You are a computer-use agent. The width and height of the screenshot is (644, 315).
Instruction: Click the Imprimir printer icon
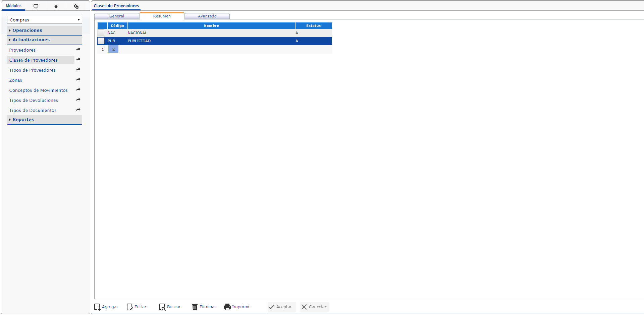[x=227, y=307]
